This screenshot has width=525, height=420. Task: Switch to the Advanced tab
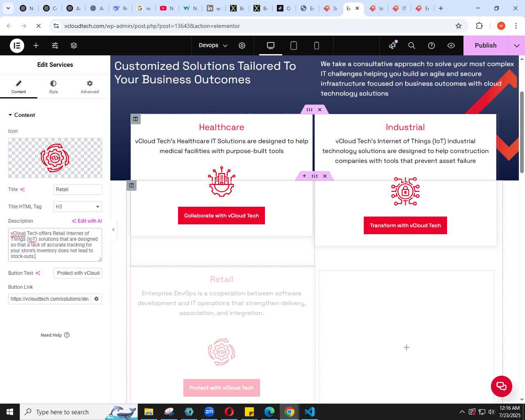(x=90, y=87)
